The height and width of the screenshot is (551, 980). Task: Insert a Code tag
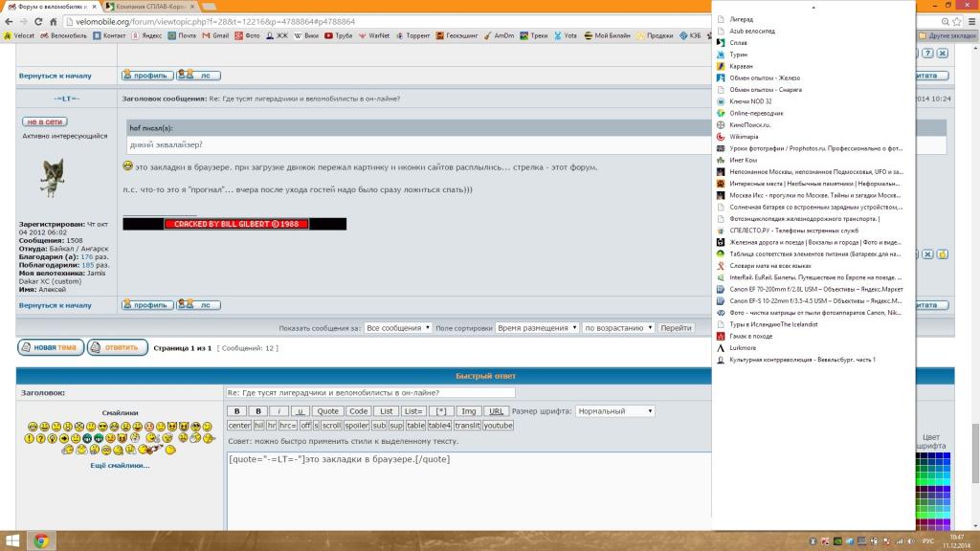[x=358, y=411]
